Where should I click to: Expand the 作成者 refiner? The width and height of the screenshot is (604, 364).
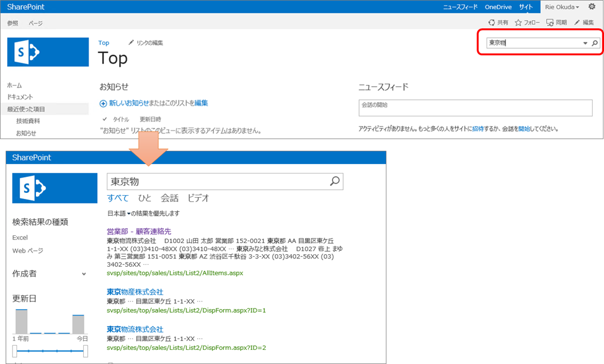click(84, 274)
